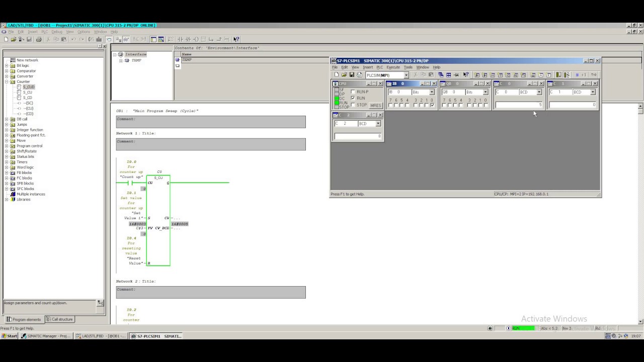Open the PLCSIM(MPI) connection dropdown

[406, 75]
